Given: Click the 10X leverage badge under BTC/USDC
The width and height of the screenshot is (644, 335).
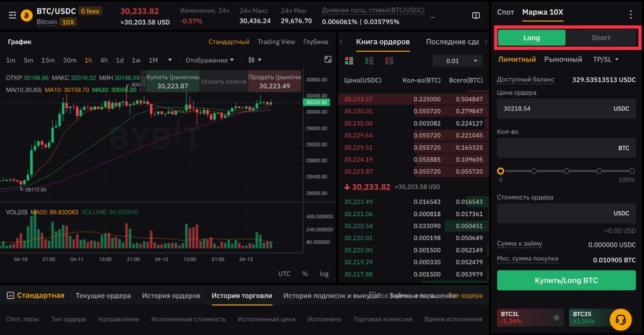Looking at the screenshot, I should tap(68, 22).
